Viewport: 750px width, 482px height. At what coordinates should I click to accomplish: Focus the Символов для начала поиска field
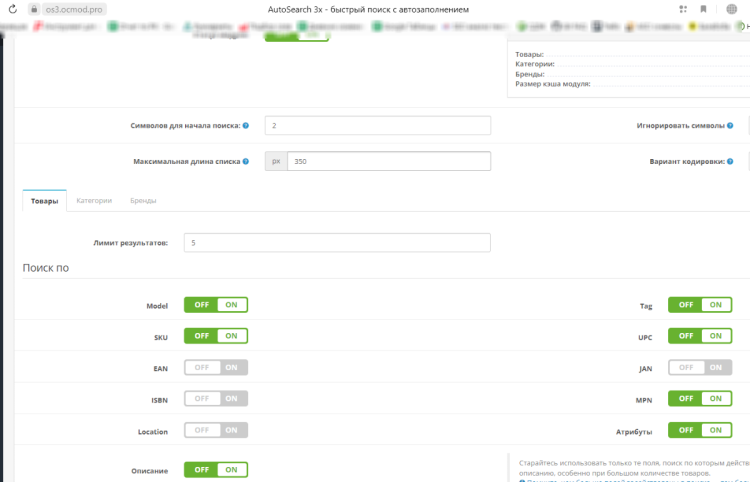coord(377,126)
